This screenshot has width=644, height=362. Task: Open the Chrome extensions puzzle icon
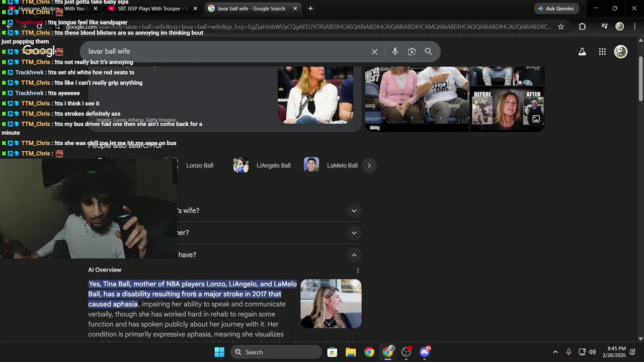click(x=582, y=27)
